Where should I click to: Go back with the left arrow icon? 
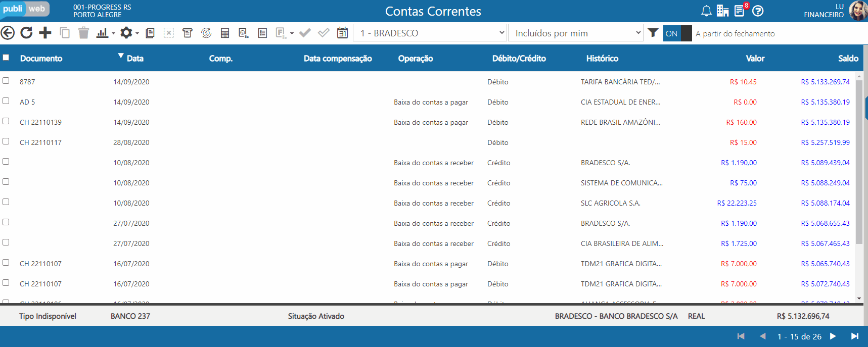pos(8,33)
